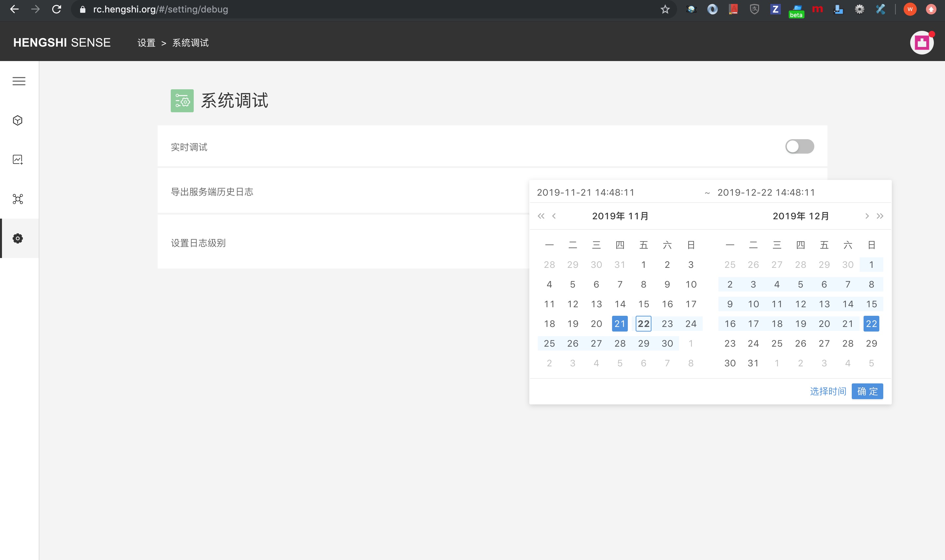945x560 pixels.
Task: Click the 2019年 11月 calendar header
Action: click(x=620, y=216)
